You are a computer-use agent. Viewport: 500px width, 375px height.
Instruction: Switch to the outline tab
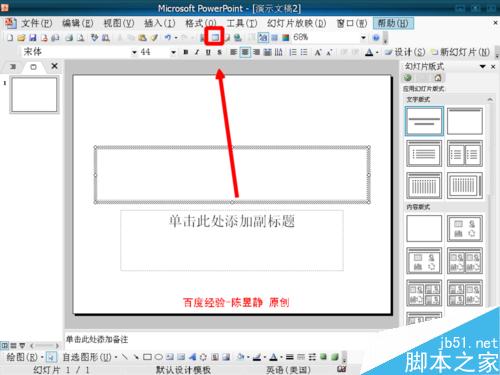(x=13, y=67)
